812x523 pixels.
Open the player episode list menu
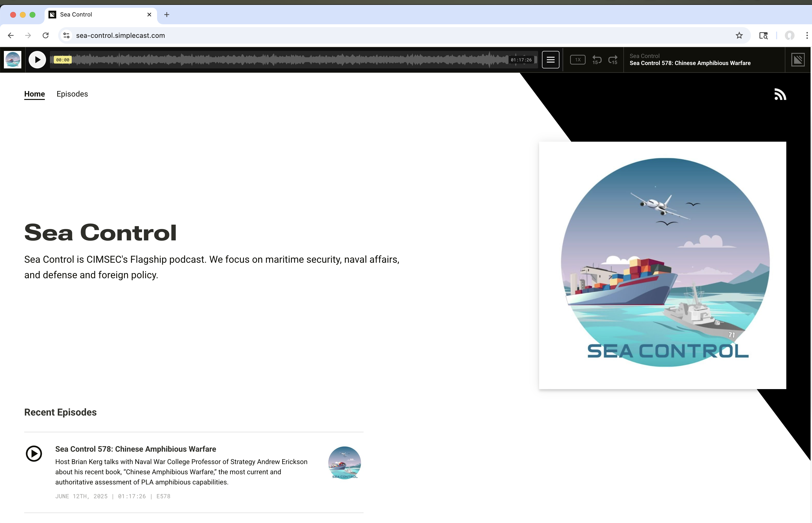coord(550,60)
